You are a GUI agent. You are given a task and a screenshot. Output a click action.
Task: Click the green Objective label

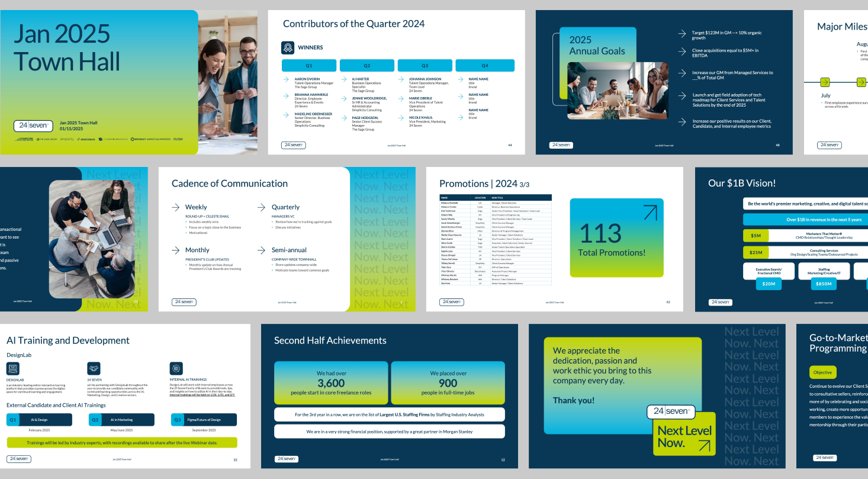tap(823, 372)
